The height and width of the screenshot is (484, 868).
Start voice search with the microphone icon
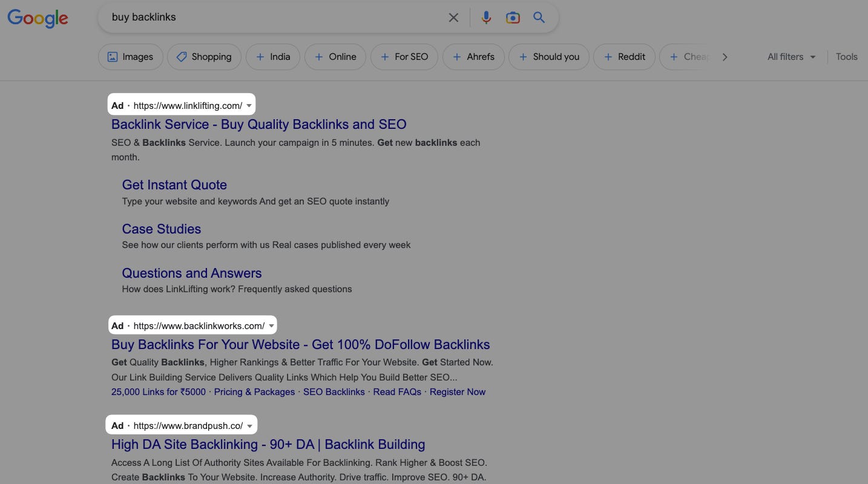coord(486,18)
